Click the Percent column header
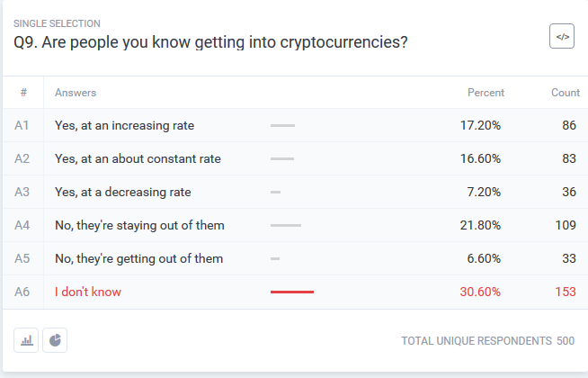588x378 pixels. coord(486,93)
